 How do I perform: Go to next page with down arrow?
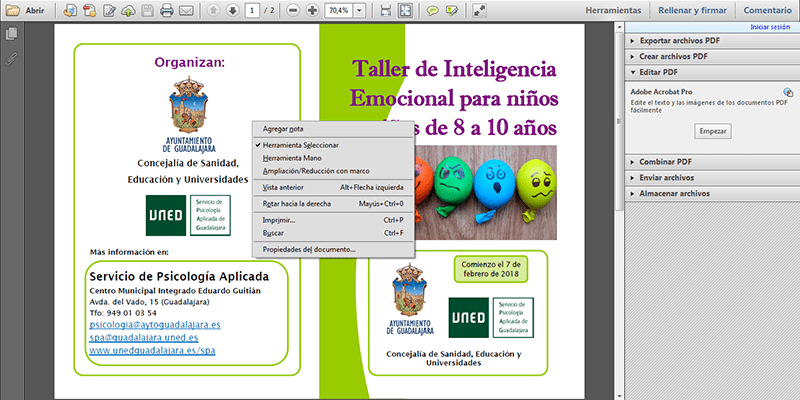tap(233, 10)
